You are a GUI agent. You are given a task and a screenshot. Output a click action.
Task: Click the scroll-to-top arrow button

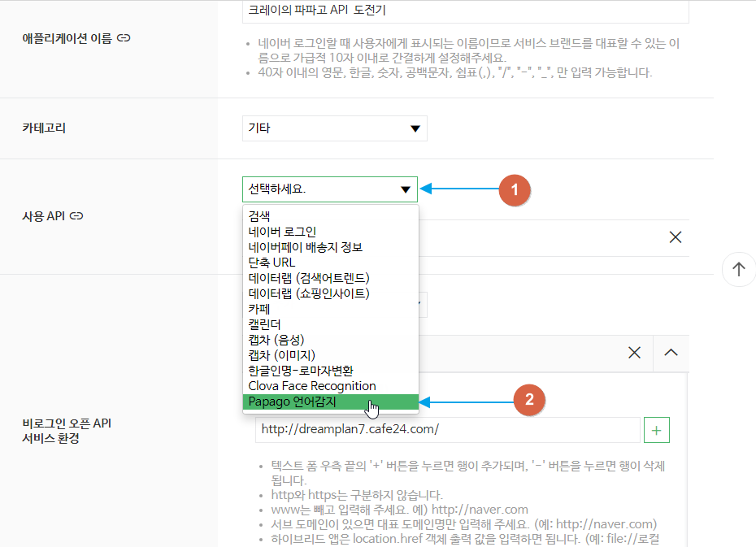tap(739, 269)
